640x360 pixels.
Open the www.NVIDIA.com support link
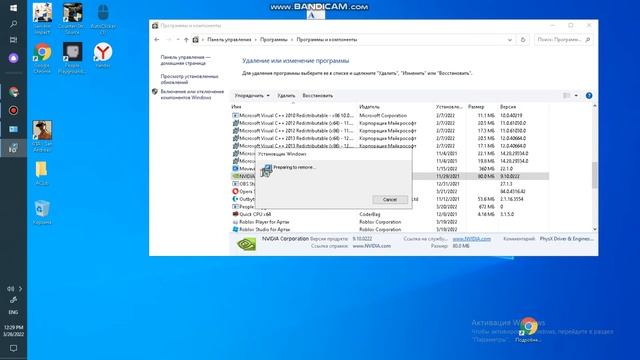[471, 239]
